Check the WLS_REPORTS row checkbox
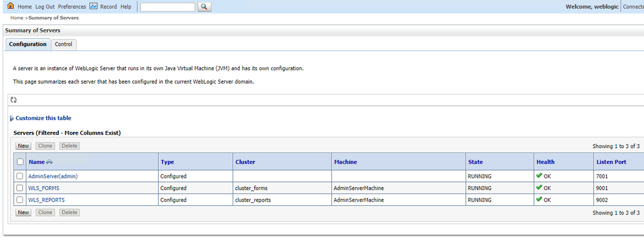 point(20,200)
